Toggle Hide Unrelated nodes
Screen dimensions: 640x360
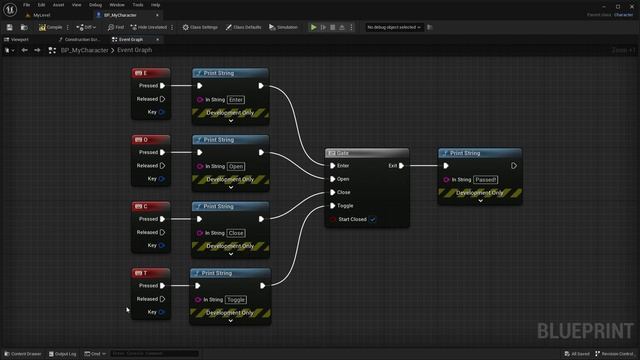(x=149, y=27)
